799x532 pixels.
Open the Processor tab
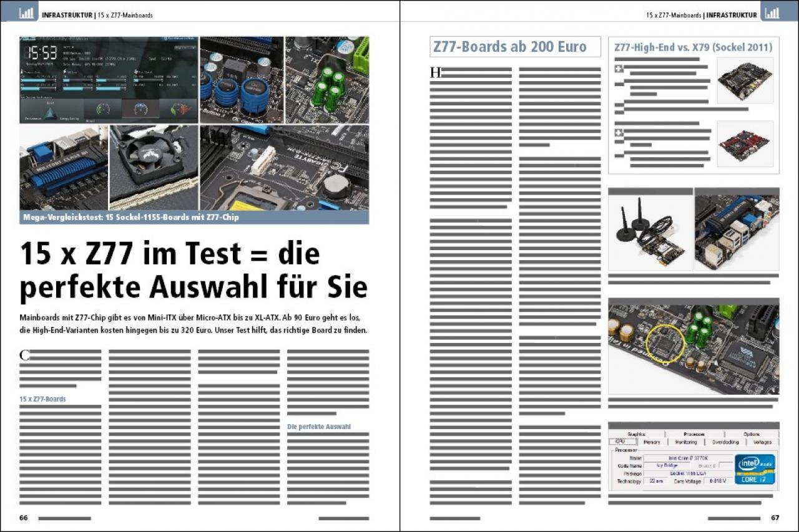(694, 434)
